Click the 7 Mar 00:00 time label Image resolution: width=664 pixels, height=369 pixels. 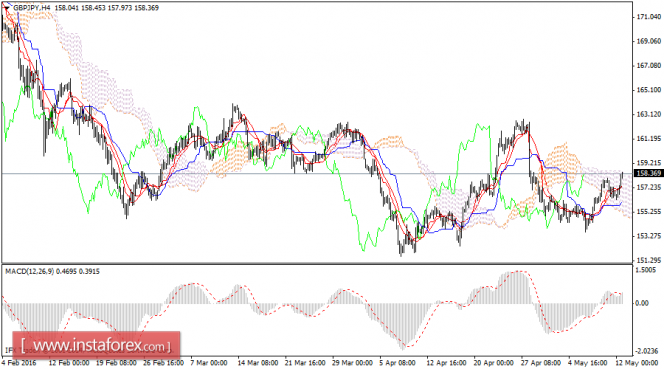coord(208,363)
